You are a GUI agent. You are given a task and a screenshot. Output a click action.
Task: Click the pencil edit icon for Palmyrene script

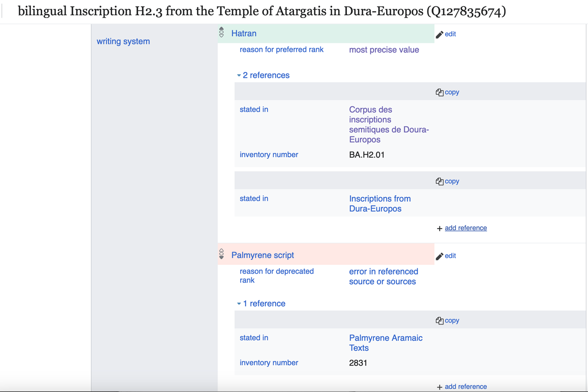(x=440, y=256)
